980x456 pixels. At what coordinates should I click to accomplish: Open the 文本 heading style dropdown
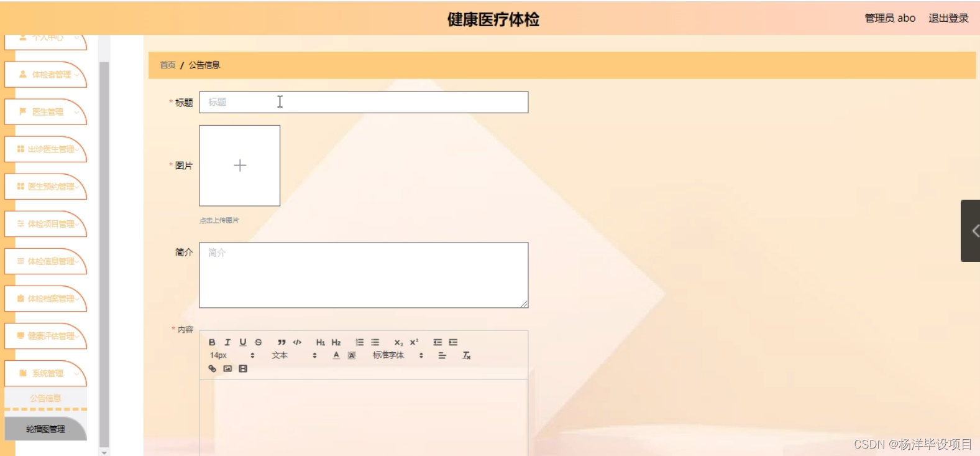point(295,355)
